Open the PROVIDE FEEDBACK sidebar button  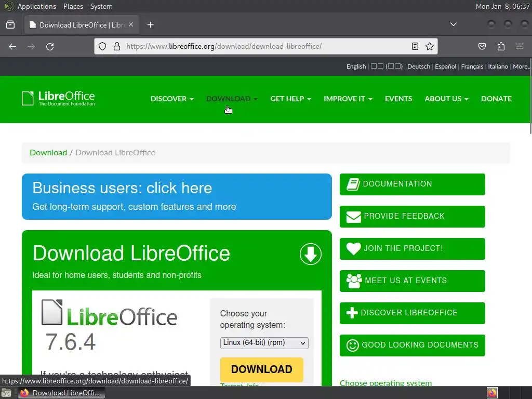[x=412, y=217]
